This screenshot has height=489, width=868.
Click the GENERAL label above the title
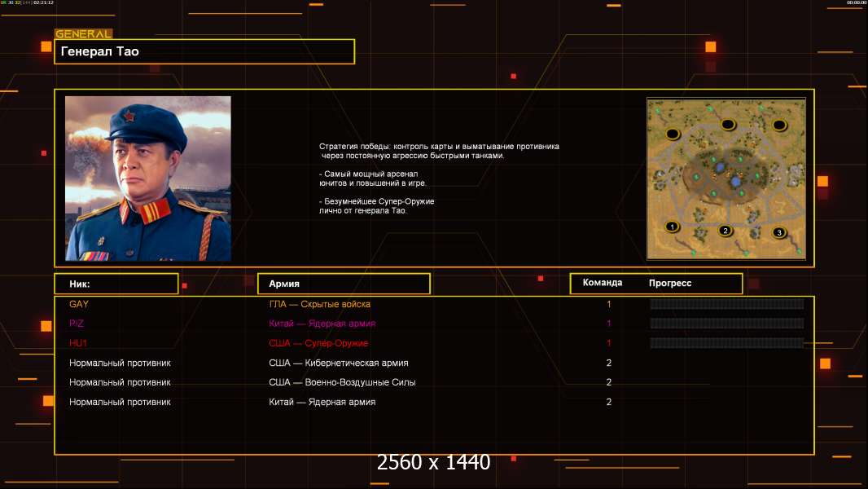pos(84,33)
